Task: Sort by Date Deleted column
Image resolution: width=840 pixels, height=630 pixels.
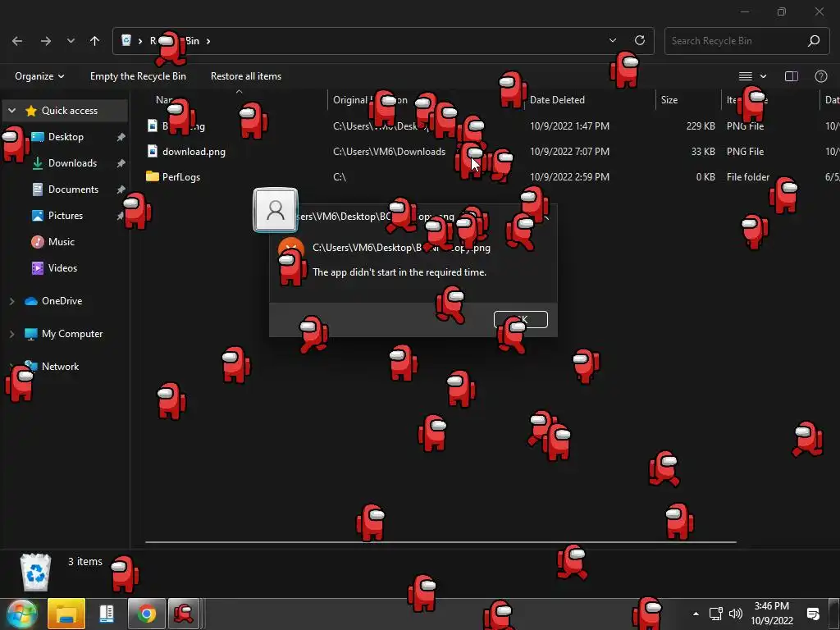Action: [x=557, y=99]
